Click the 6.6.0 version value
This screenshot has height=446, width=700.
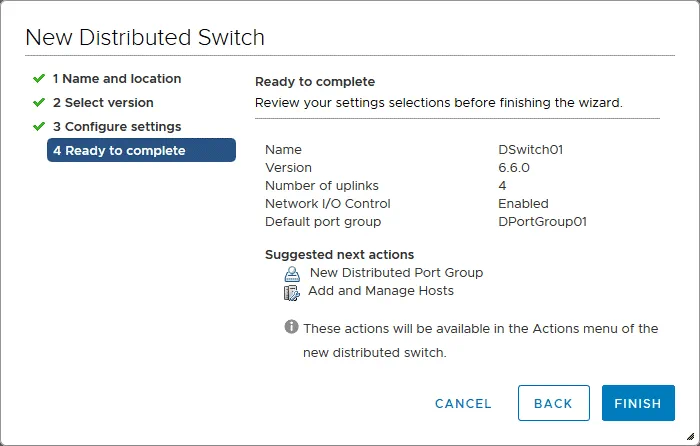514,167
